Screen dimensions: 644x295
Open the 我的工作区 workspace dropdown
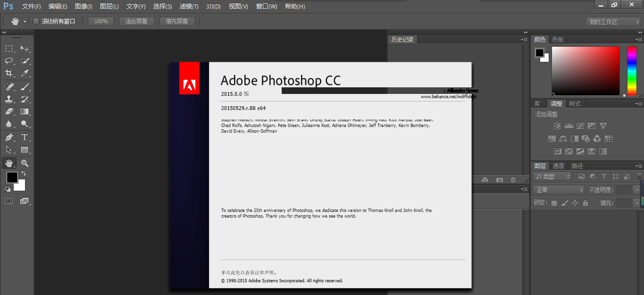coord(613,22)
